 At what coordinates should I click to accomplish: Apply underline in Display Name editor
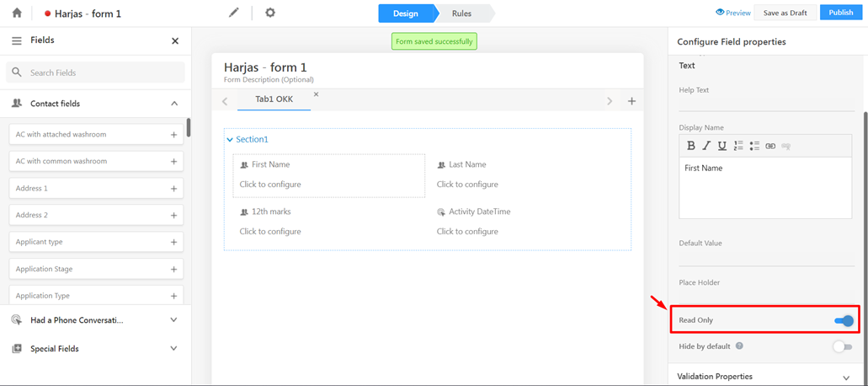722,146
